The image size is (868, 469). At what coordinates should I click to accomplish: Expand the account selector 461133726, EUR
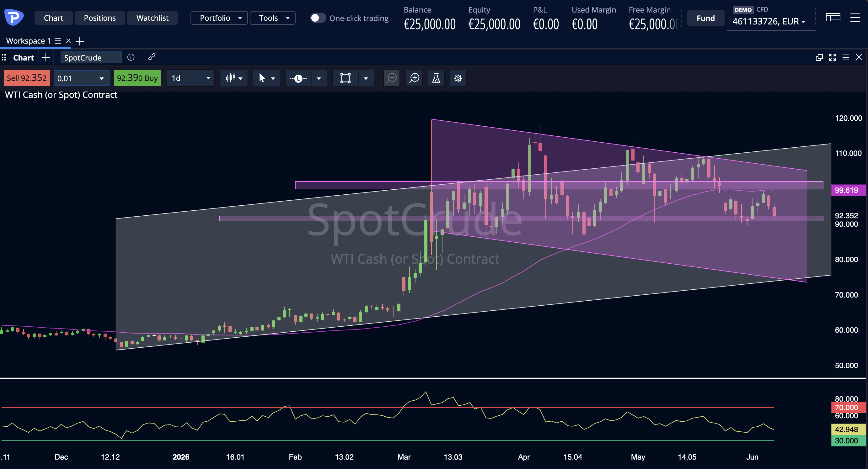[x=769, y=22]
